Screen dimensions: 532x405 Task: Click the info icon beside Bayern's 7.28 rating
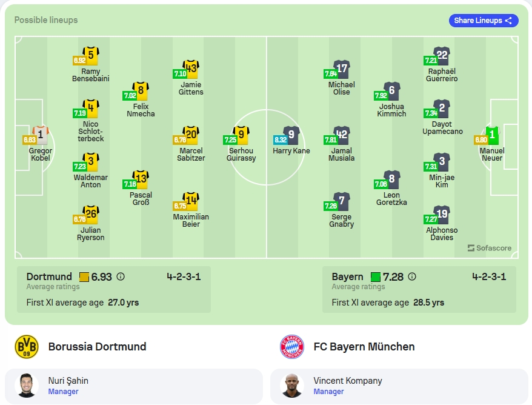coord(412,276)
